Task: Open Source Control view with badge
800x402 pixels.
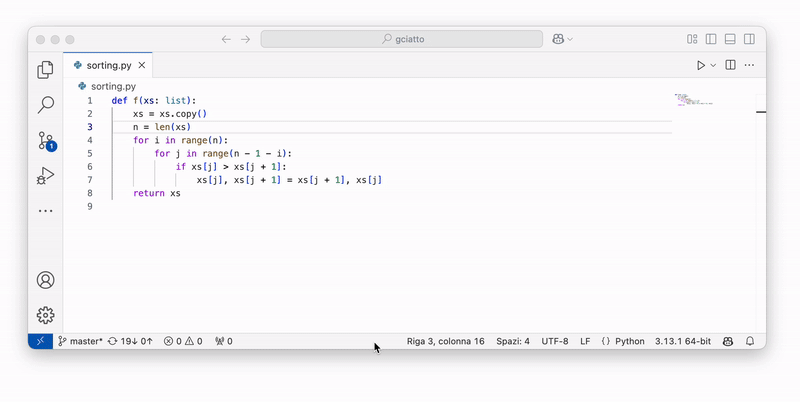Action: point(45,141)
